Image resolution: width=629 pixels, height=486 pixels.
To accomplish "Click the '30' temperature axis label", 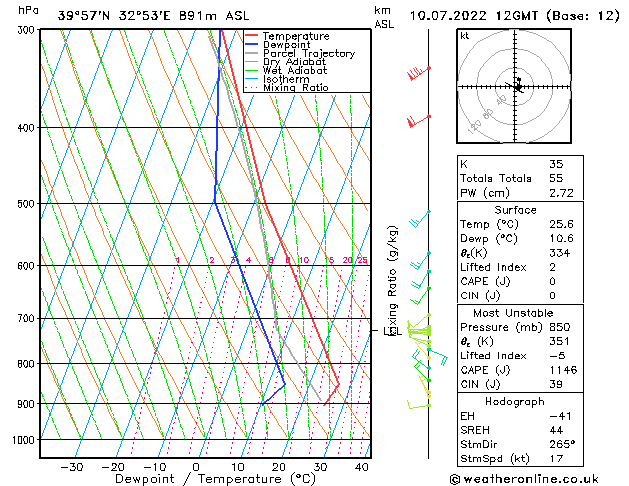I will [x=321, y=467].
